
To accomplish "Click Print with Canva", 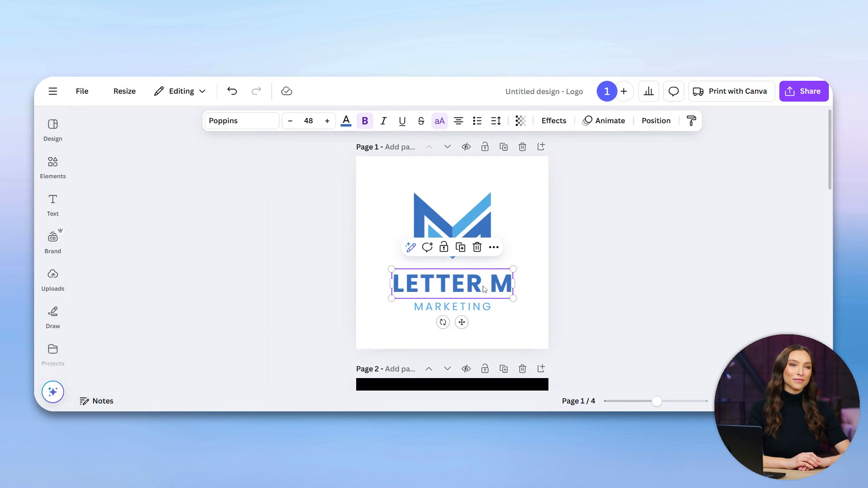I will [x=731, y=91].
